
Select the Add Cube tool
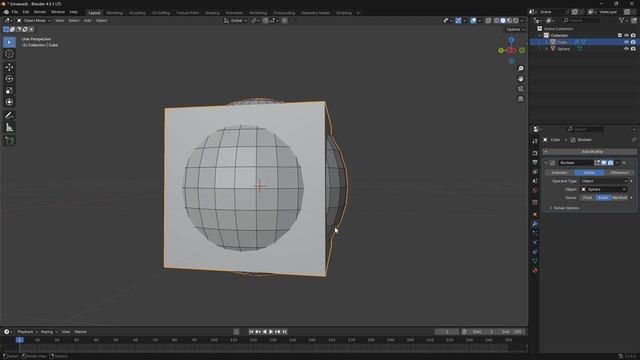pos(9,141)
